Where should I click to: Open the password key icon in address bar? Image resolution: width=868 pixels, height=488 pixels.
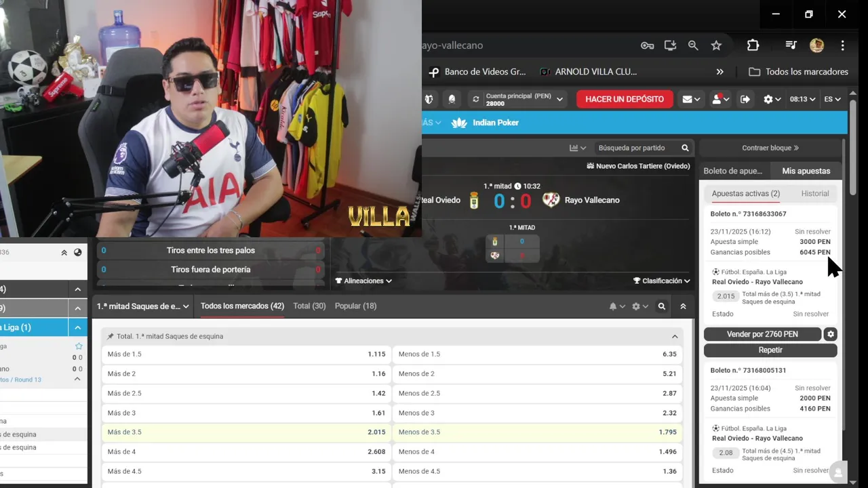647,45
